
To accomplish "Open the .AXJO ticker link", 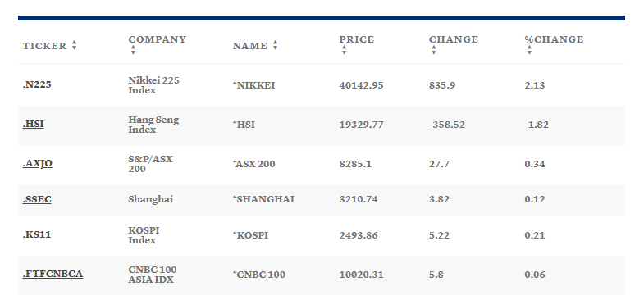I will (x=38, y=163).
